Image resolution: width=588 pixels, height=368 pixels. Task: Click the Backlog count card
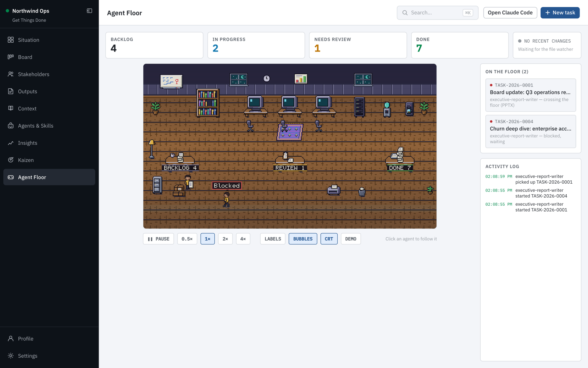[154, 45]
